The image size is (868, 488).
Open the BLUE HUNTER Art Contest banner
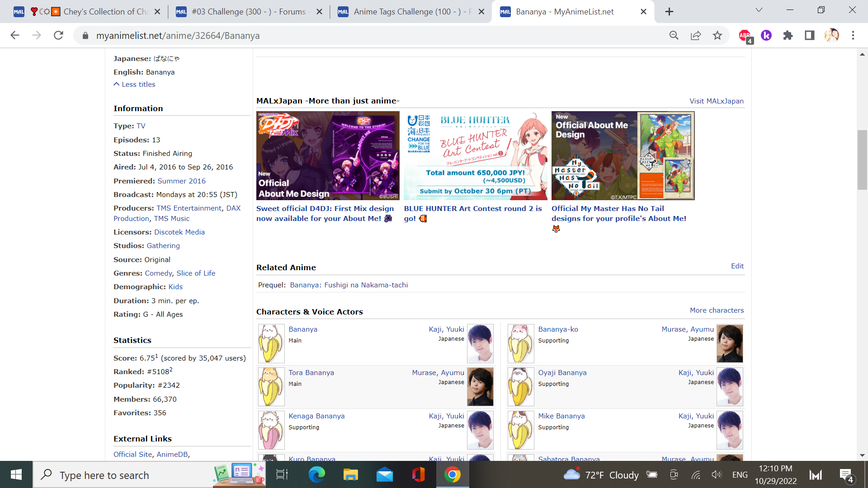[x=475, y=156]
